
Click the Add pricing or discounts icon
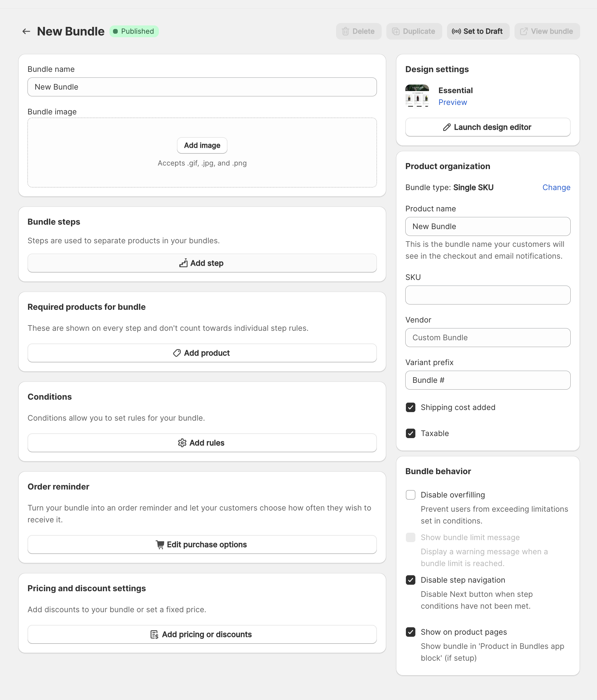[x=154, y=634]
